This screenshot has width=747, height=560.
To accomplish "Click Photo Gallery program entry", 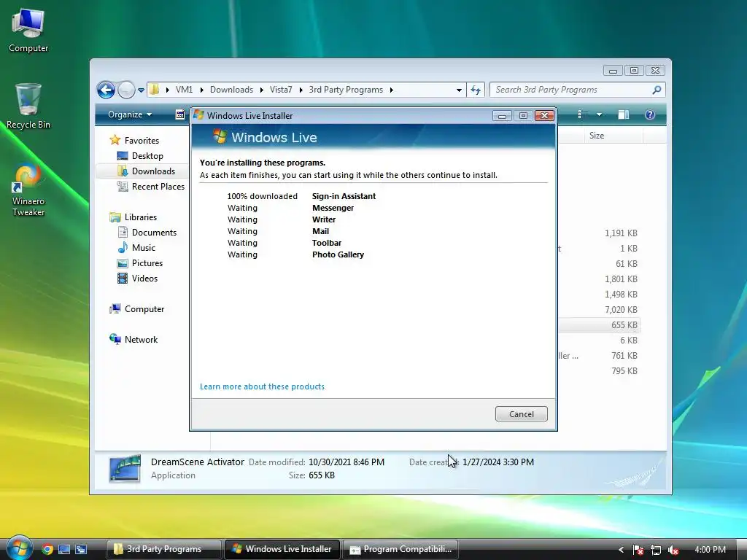I will coord(338,254).
